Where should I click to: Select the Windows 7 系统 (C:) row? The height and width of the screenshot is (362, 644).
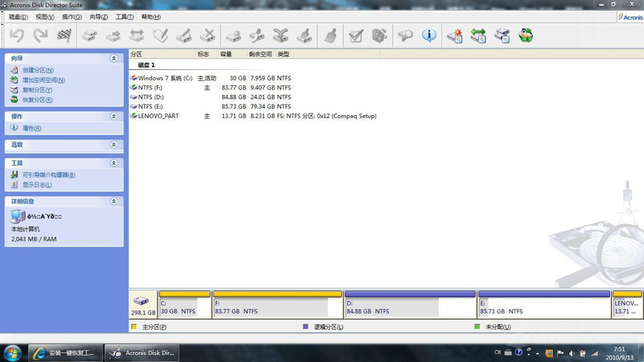211,78
